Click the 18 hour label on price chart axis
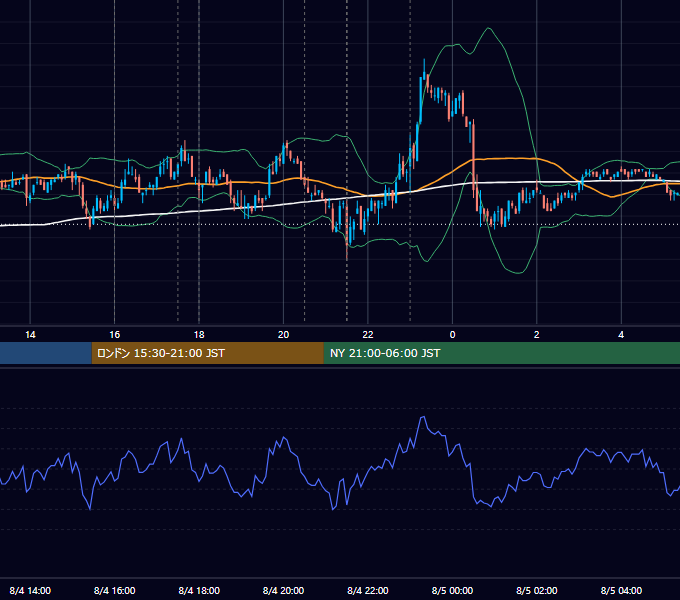 click(x=199, y=335)
